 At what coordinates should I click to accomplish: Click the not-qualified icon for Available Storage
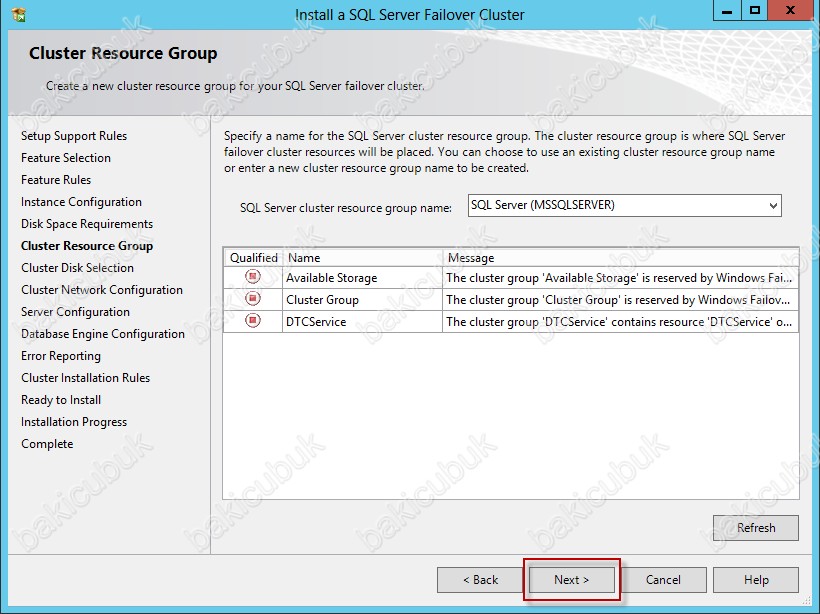click(253, 276)
